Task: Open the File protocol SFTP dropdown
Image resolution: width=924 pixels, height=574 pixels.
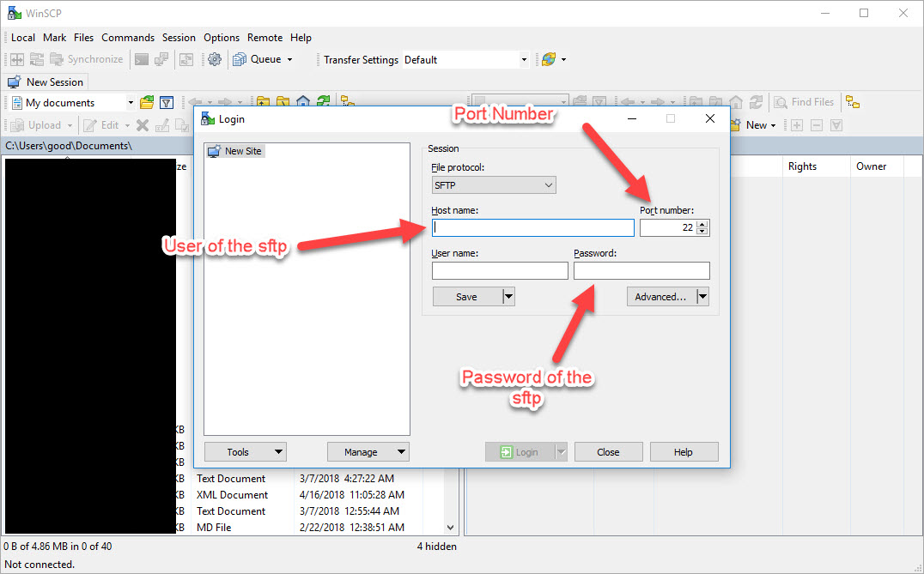Action: tap(494, 185)
